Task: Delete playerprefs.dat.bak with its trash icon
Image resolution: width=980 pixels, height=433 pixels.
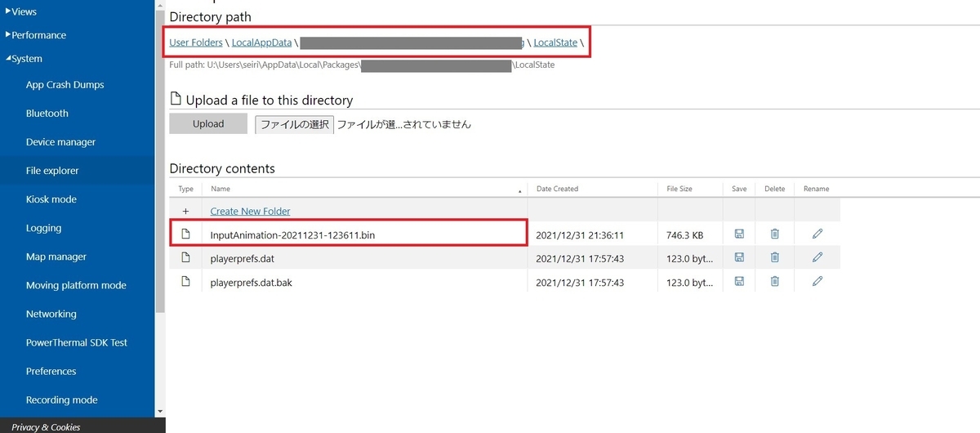Action: 775,281
